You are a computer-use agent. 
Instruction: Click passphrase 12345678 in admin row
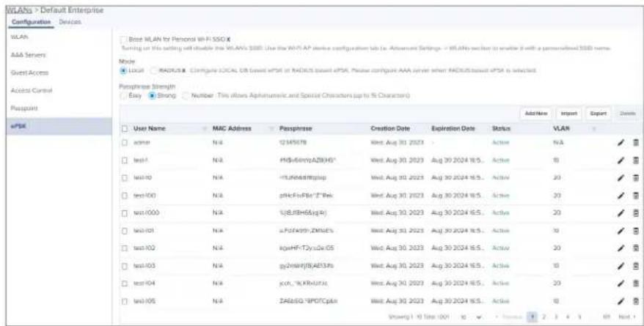pos(293,142)
